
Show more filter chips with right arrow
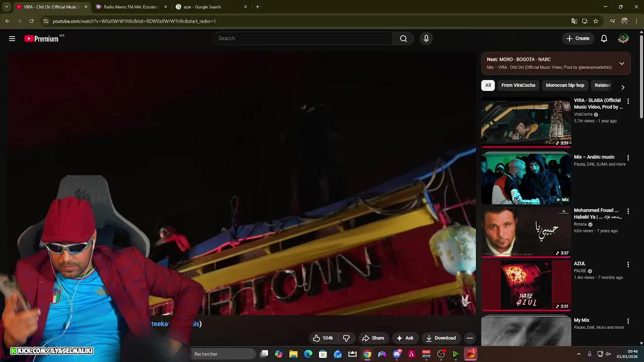point(623,87)
